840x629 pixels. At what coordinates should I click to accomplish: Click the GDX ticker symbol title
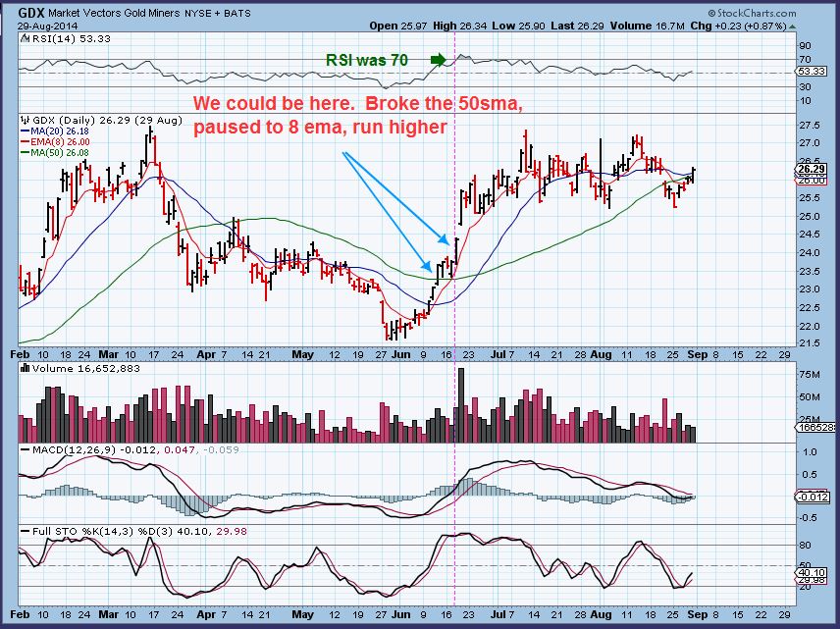click(31, 13)
